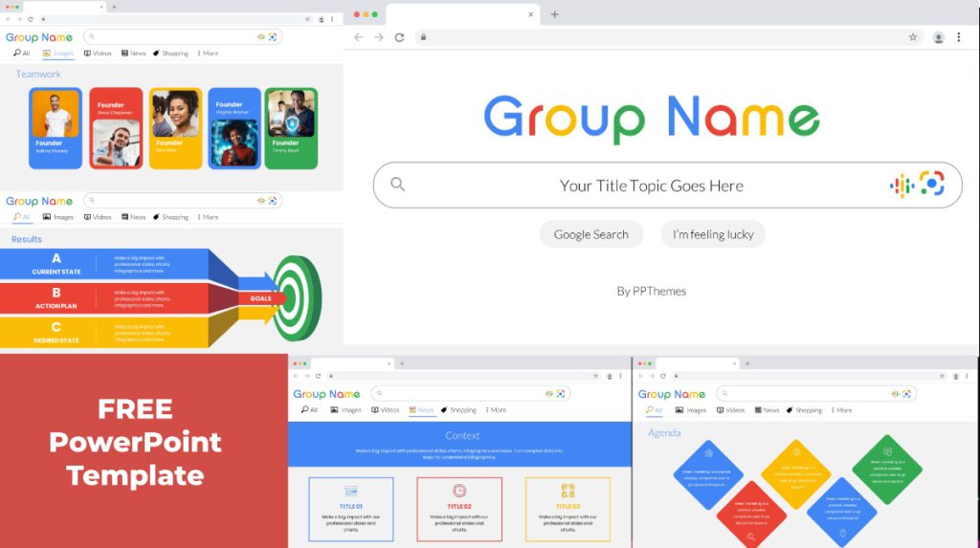The height and width of the screenshot is (548, 980).
Task: Close the tab in main browser window
Action: [530, 14]
